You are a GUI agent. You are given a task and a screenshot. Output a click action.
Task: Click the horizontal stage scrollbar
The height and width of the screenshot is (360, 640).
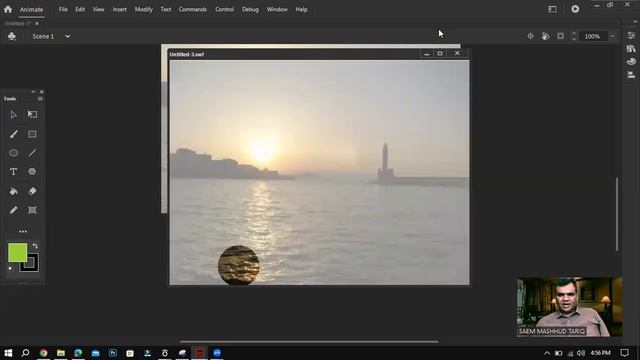pyautogui.click(x=309, y=342)
